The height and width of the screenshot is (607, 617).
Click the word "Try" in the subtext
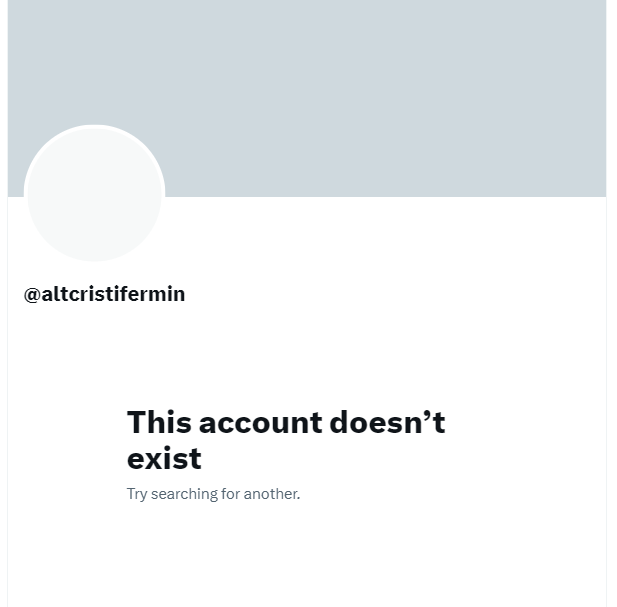137,494
